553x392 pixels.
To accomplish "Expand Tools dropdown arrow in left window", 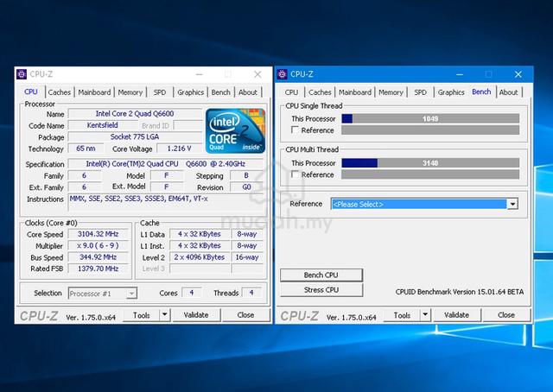I will [165, 315].
